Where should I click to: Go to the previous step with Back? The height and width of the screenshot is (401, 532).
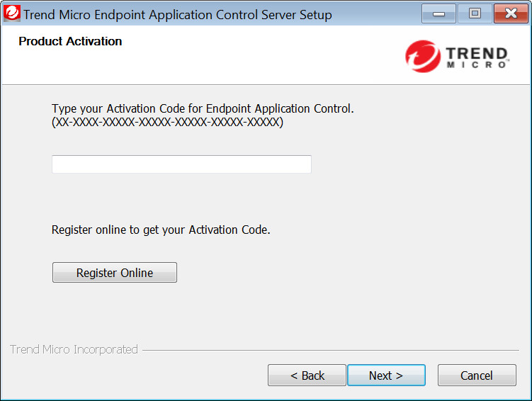[307, 375]
